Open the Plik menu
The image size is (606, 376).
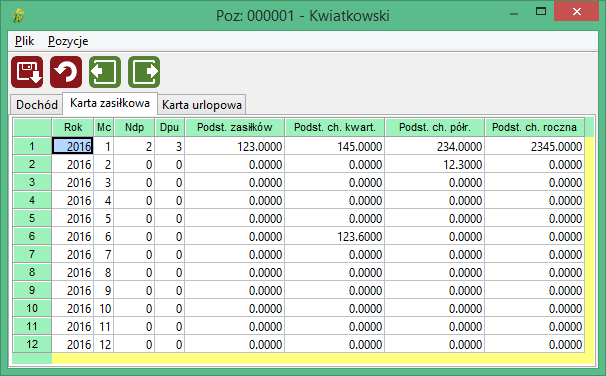[24, 41]
